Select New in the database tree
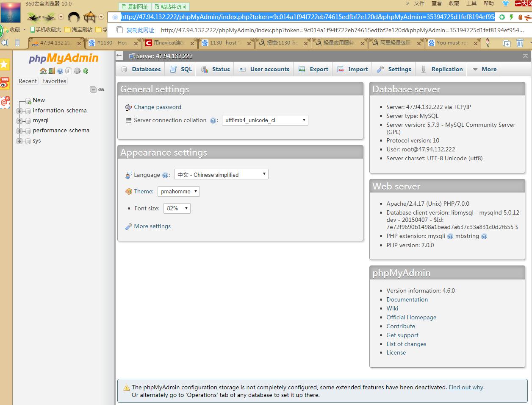This screenshot has width=532, height=405. [39, 101]
